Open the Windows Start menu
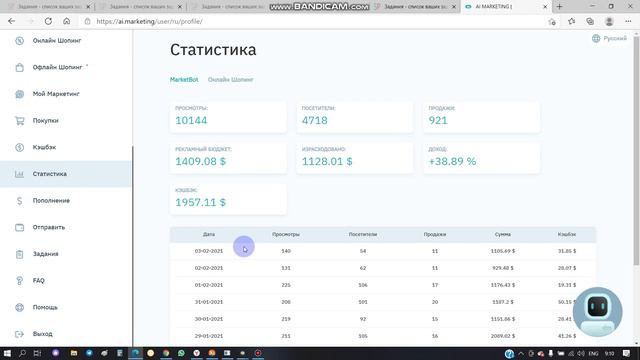The image size is (640, 360). 7,353
